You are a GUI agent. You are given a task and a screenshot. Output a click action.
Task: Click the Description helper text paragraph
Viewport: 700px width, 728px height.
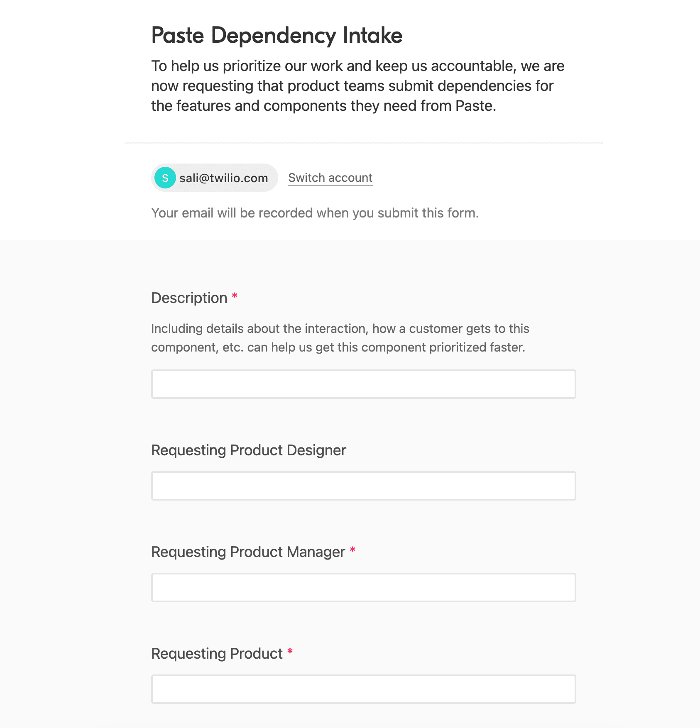click(x=340, y=338)
